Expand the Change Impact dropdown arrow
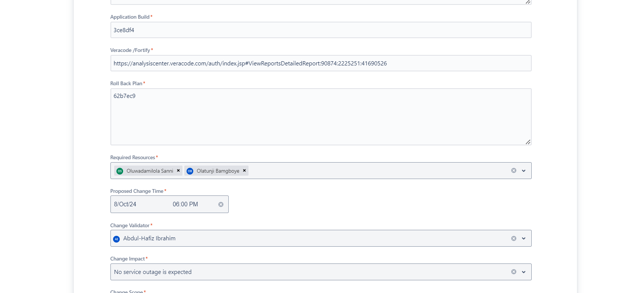 point(523,272)
